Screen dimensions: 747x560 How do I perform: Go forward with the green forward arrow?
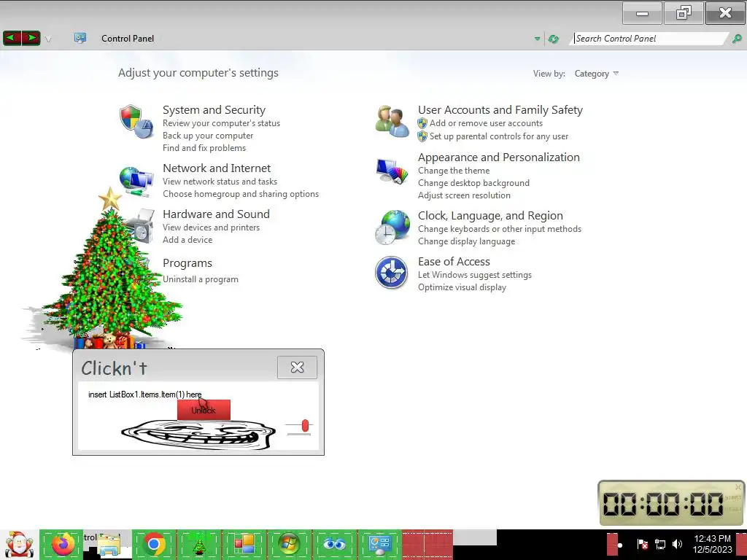pyautogui.click(x=31, y=38)
